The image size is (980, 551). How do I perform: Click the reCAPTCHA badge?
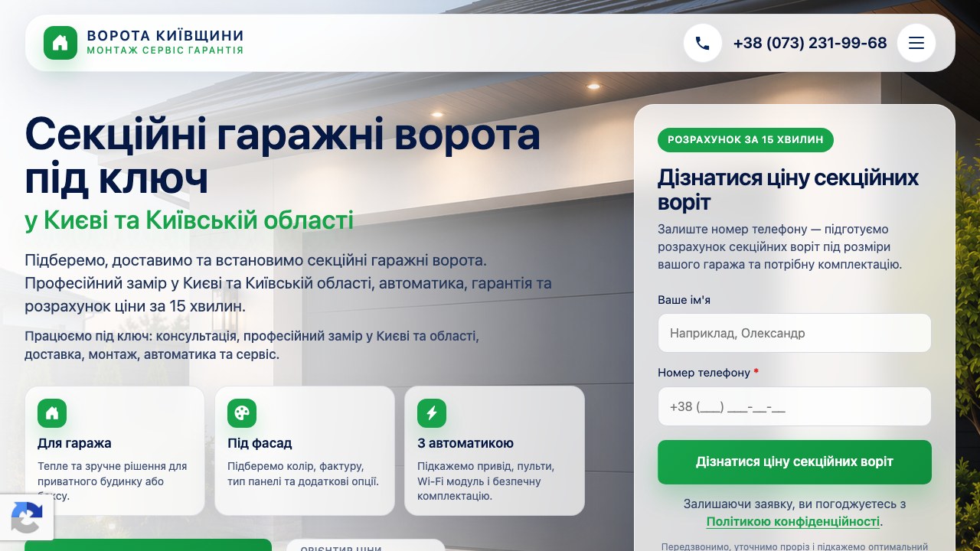click(x=27, y=517)
